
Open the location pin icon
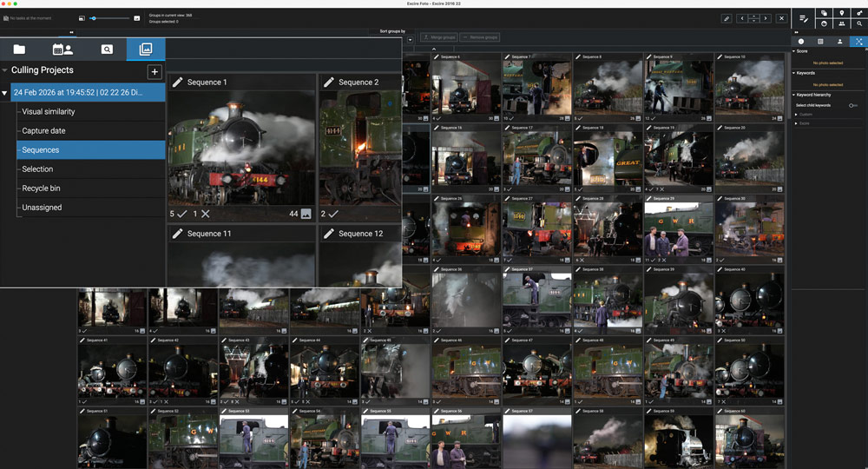pyautogui.click(x=841, y=13)
